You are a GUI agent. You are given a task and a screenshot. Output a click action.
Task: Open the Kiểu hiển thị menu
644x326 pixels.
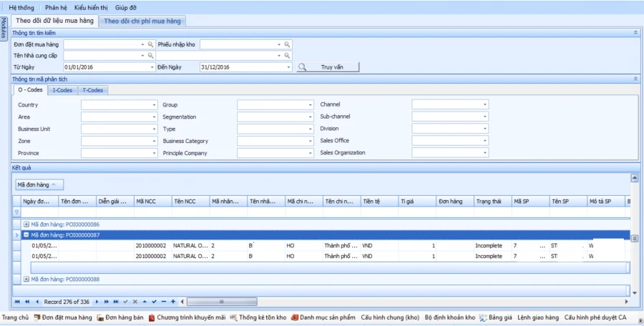pos(91,7)
